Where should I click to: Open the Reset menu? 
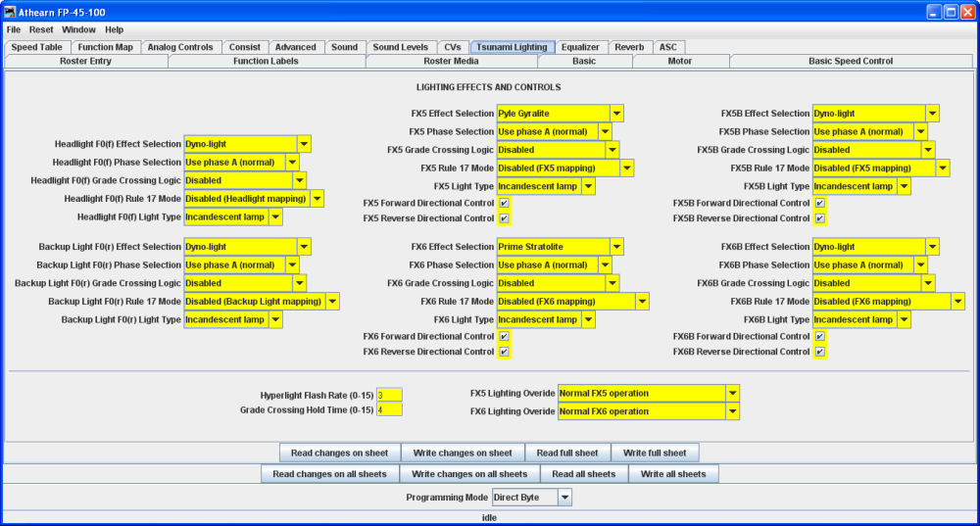pyautogui.click(x=41, y=29)
